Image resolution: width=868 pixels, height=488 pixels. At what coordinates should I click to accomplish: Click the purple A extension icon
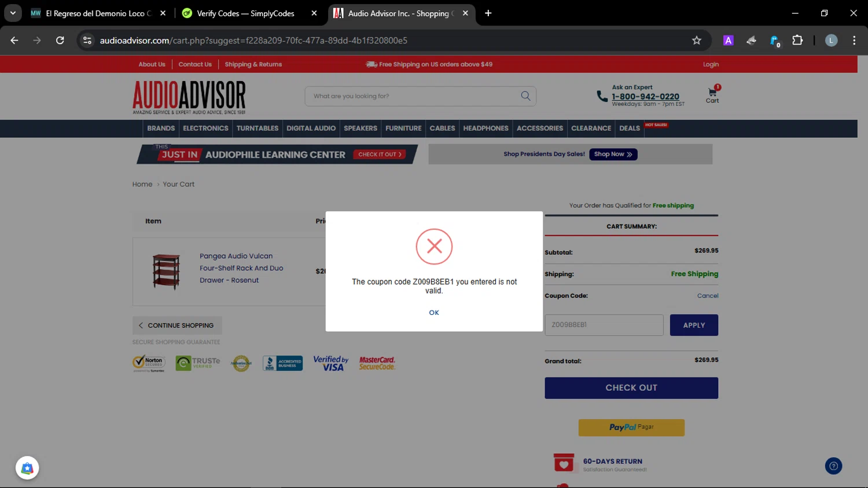click(x=729, y=41)
